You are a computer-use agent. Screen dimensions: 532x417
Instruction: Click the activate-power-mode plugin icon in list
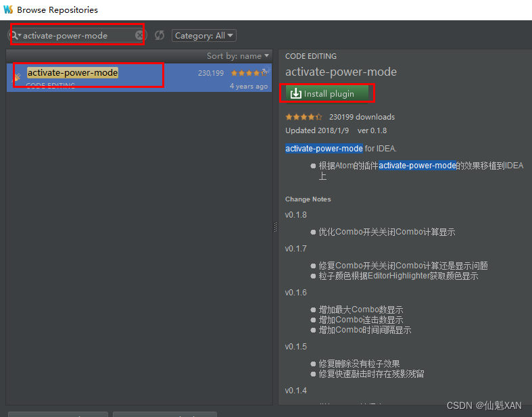point(16,78)
